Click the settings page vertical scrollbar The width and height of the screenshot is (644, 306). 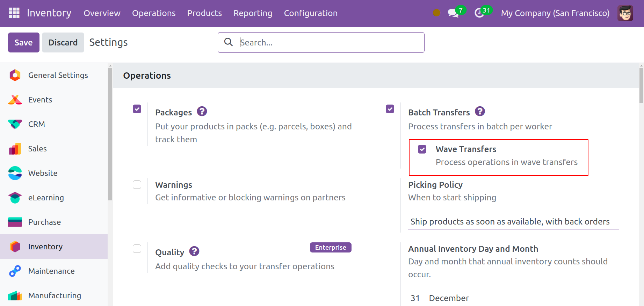[641, 86]
